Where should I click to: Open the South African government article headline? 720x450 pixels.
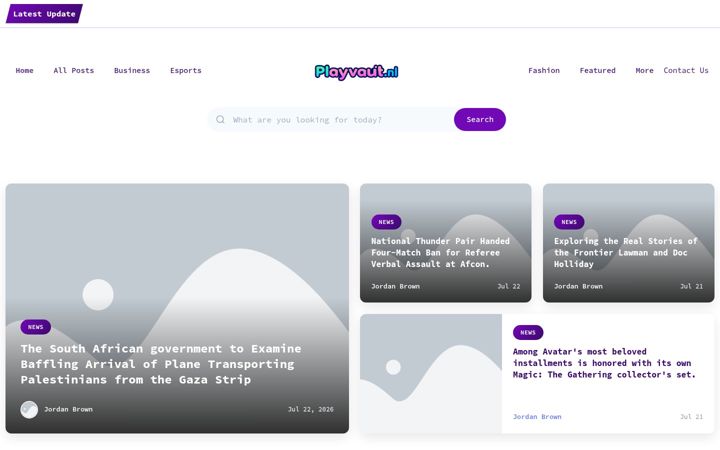point(161,364)
